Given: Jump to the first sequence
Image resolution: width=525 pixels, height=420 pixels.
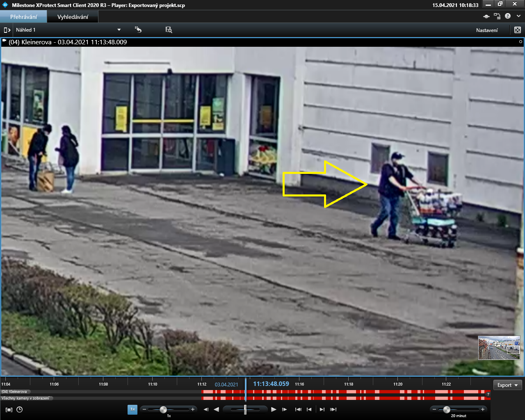Looking at the screenshot, I should pyautogui.click(x=298, y=409).
